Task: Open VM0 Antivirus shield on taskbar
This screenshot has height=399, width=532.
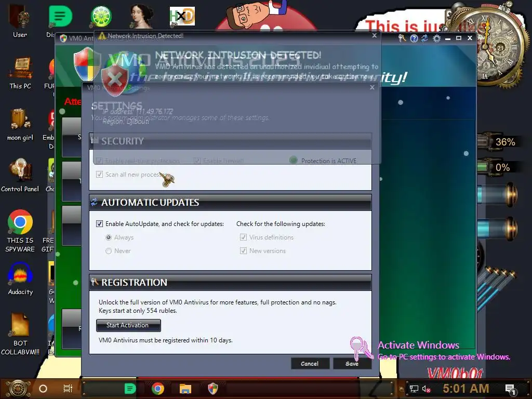Action: click(x=212, y=389)
